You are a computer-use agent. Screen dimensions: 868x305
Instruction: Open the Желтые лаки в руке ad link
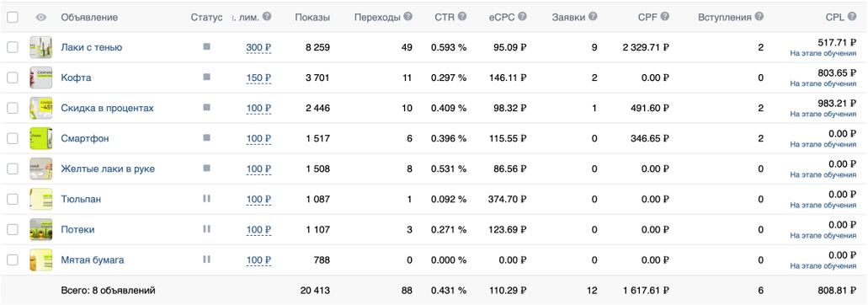click(x=108, y=169)
